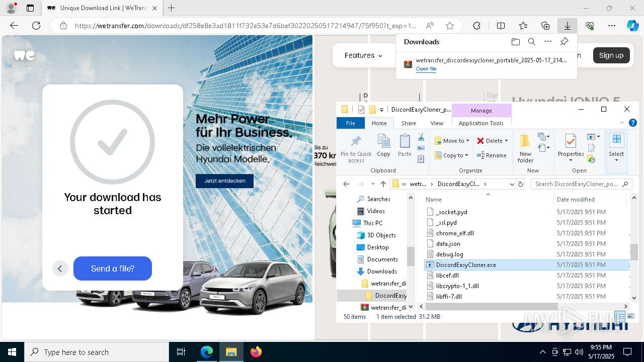Refresh the Explorer folder view
Image resolution: width=644 pixels, height=362 pixels.
pos(521,184)
